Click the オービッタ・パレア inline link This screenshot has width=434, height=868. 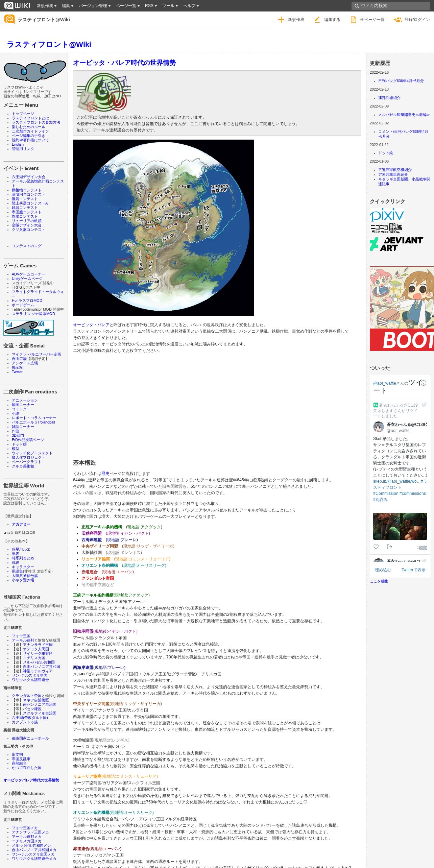91,325
